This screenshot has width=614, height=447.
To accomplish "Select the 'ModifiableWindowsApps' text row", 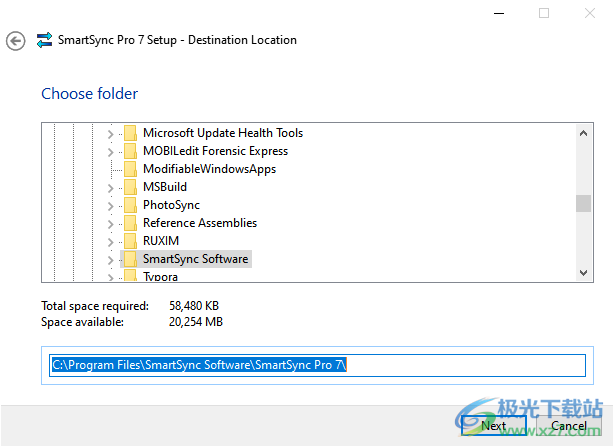I will (x=209, y=169).
